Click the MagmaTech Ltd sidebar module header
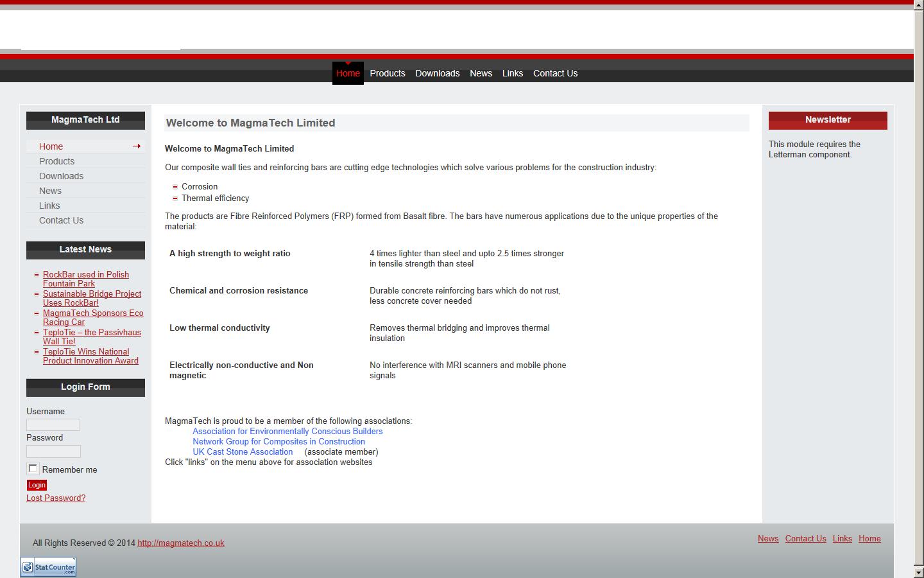Viewport: 924px width, 578px height. tap(85, 120)
